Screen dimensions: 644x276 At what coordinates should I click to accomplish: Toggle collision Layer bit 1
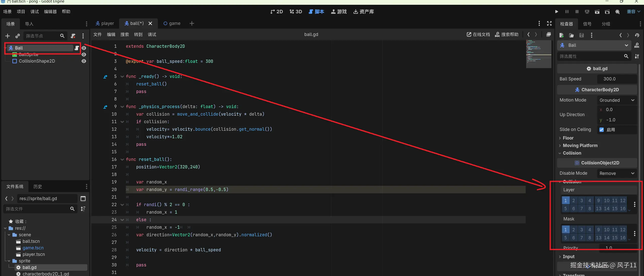coord(565,200)
